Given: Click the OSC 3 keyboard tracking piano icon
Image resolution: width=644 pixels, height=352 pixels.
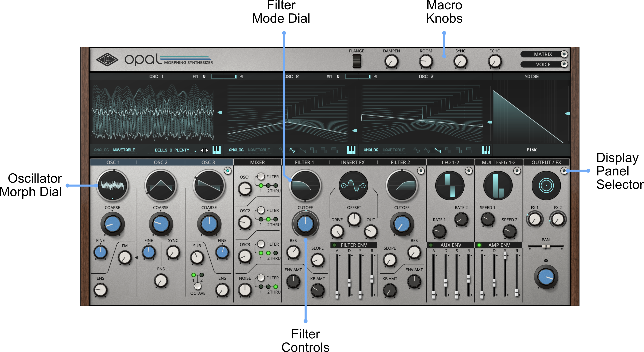Looking at the screenshot, I should tap(486, 150).
